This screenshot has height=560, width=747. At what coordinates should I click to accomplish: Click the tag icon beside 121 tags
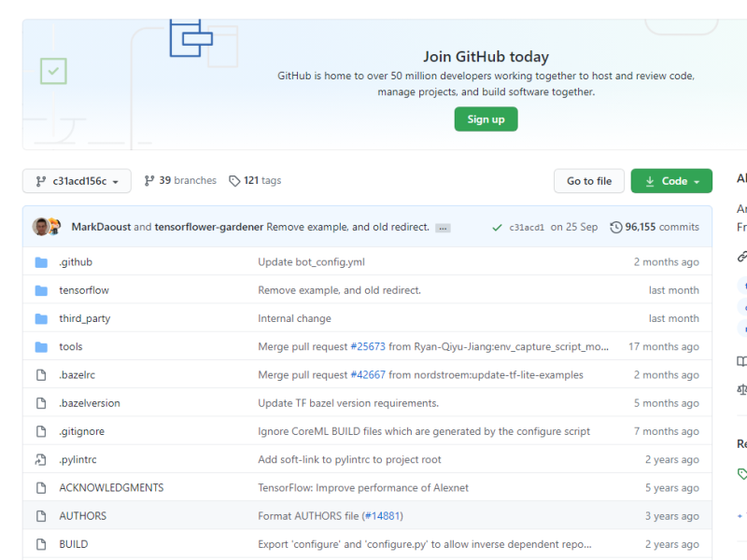(x=234, y=181)
